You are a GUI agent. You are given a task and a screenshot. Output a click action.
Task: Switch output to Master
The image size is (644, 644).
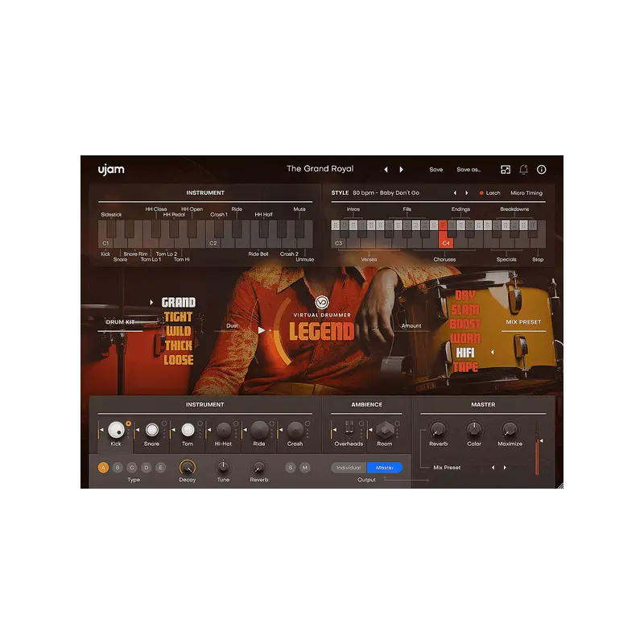(385, 468)
